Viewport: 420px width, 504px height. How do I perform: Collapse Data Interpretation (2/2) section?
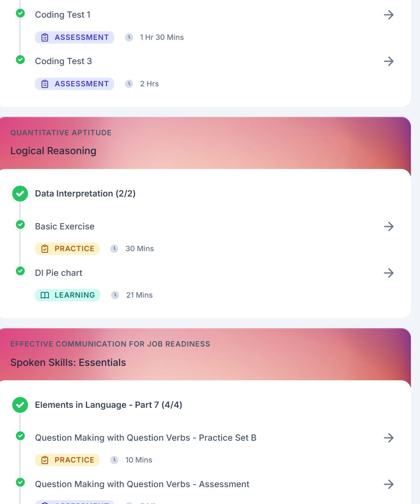tap(85, 194)
